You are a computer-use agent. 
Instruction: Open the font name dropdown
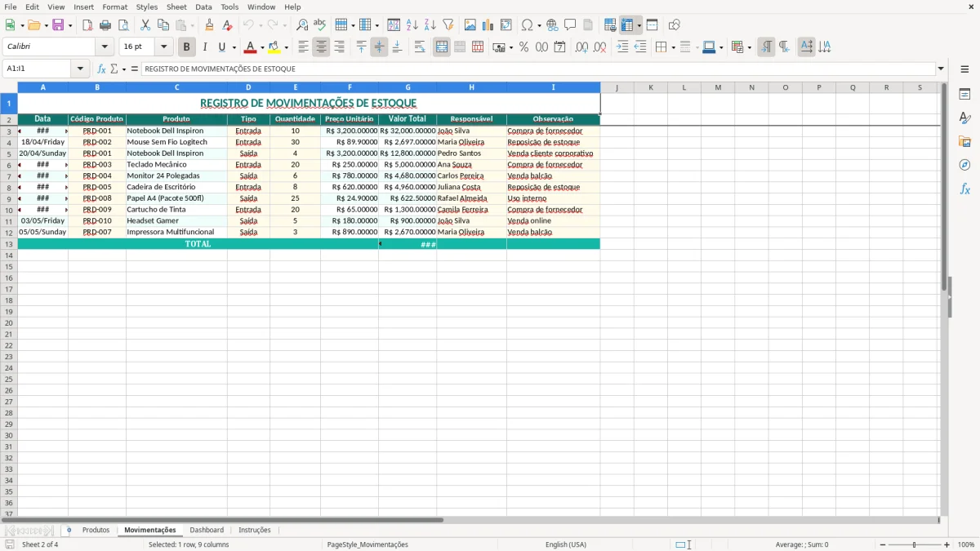105,47
